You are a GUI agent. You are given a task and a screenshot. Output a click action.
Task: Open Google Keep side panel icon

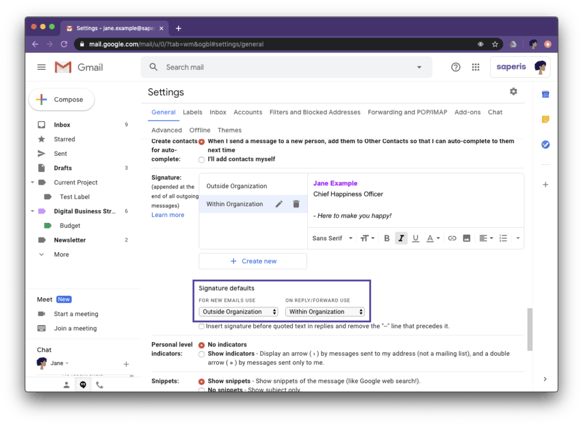545,119
